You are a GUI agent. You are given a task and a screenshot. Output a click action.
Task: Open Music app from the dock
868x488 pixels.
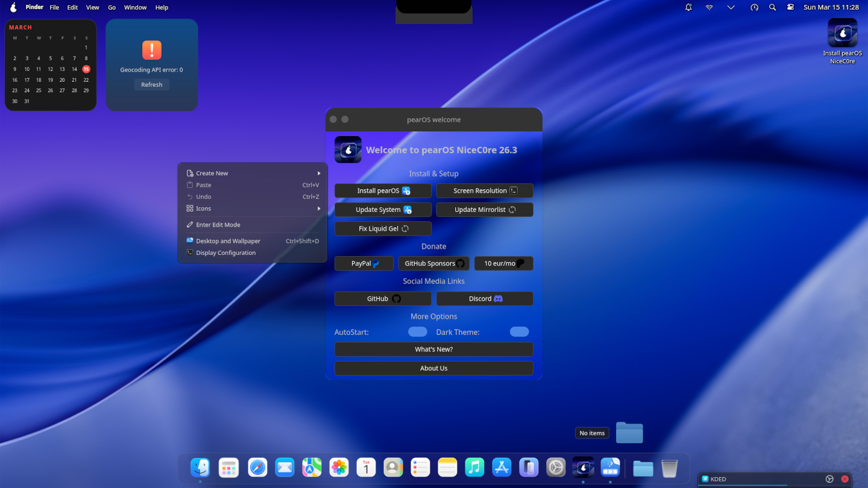click(x=474, y=468)
